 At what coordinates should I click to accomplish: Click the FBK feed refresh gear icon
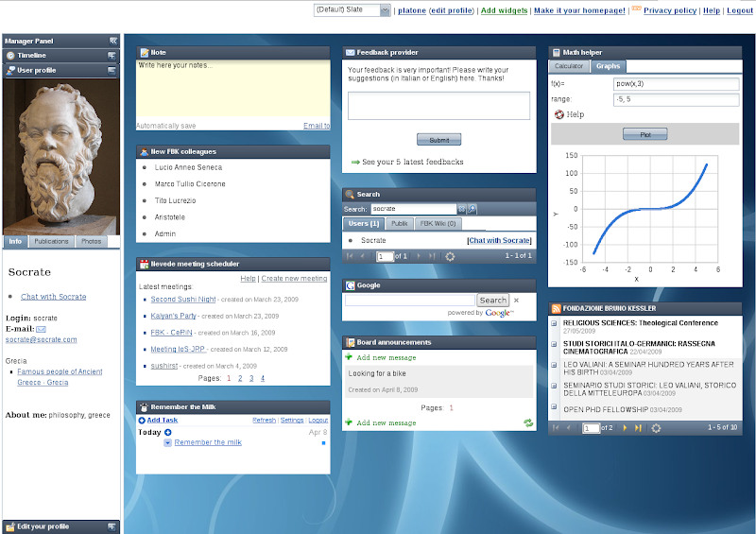[656, 428]
